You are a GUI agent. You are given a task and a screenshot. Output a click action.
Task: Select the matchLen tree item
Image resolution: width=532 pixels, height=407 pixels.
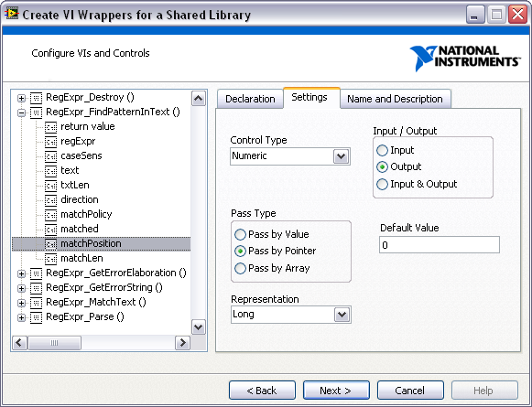pos(81,258)
